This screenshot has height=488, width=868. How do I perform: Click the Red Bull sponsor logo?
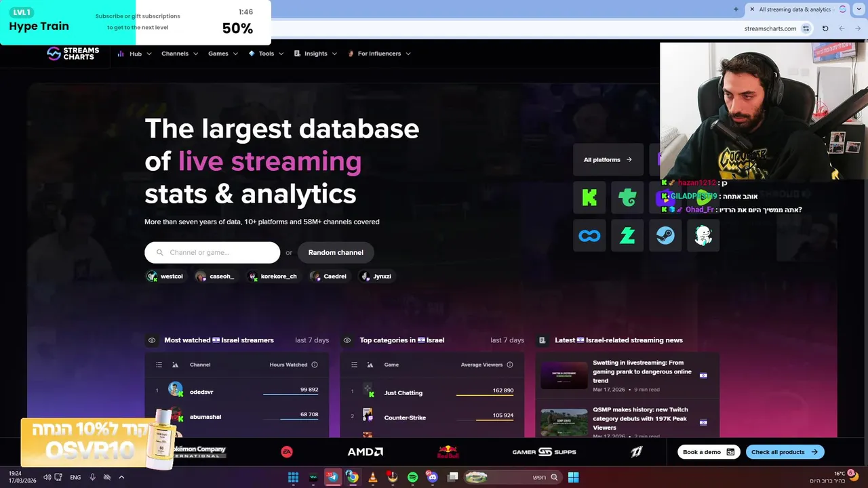tap(448, 451)
